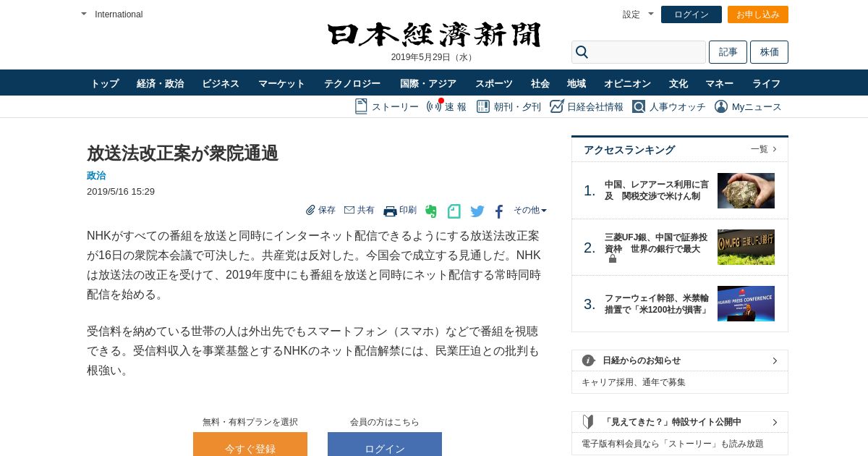Share the article on Twitter
868x456 pixels.
tap(477, 211)
